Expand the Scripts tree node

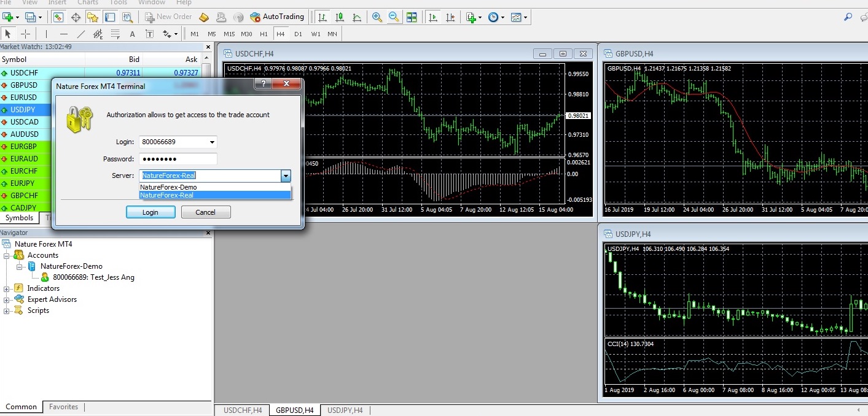tap(7, 310)
